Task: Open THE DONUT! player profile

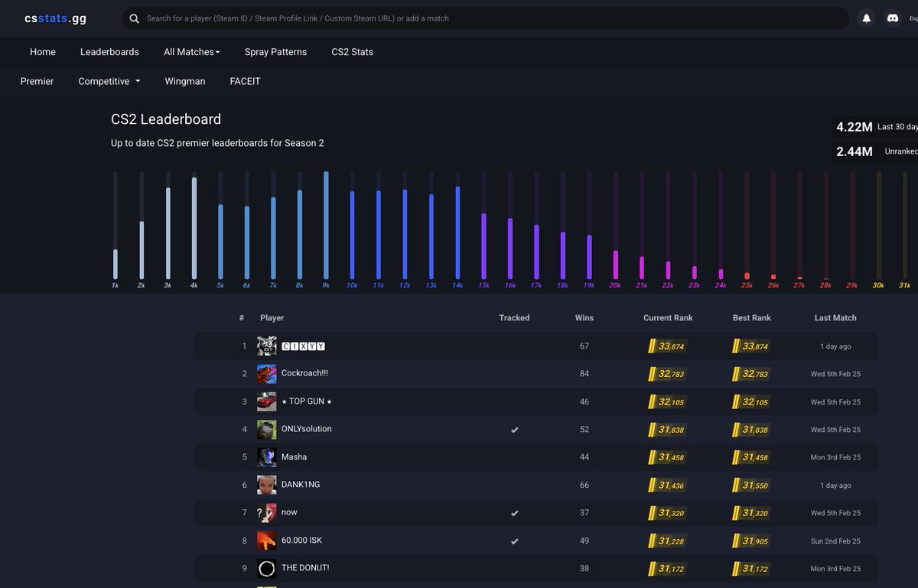Action: 305,567
